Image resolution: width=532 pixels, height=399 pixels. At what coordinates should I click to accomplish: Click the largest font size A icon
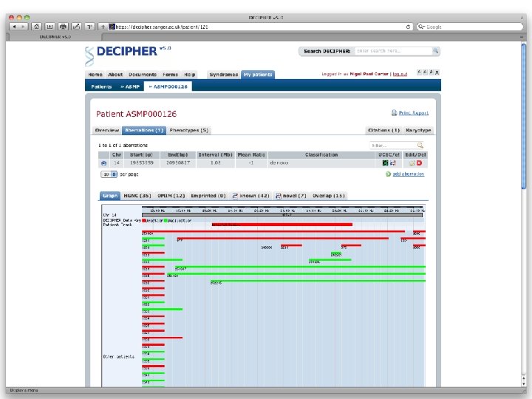coord(437,72)
